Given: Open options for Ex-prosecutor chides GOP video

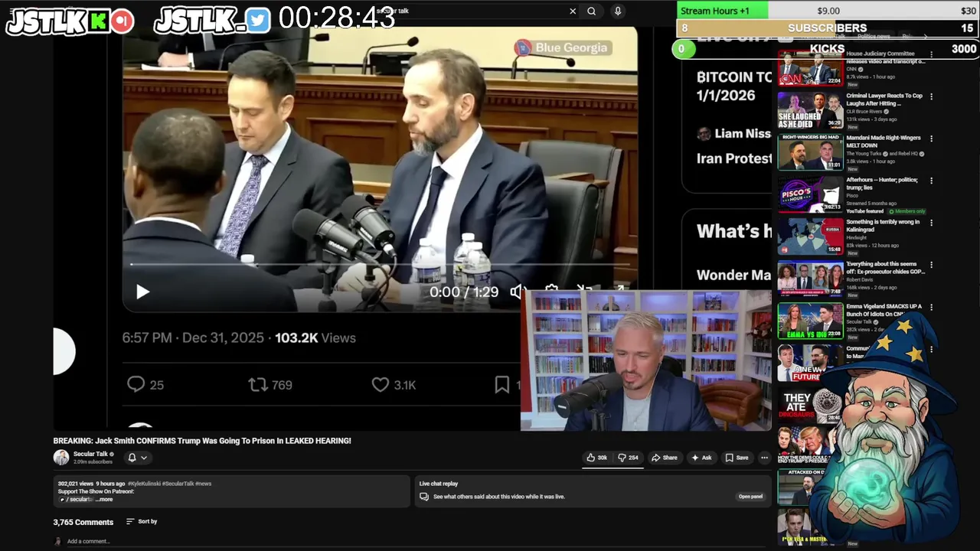Looking at the screenshot, I should pyautogui.click(x=931, y=265).
